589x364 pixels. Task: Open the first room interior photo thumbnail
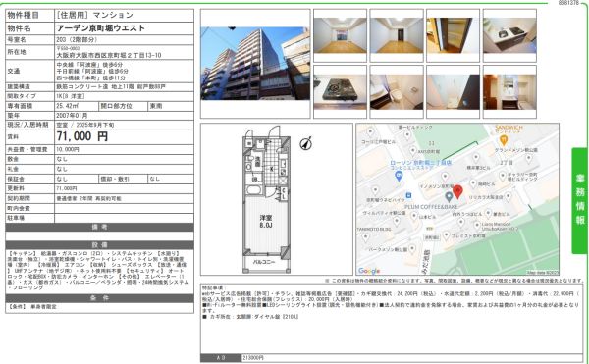(x=340, y=35)
